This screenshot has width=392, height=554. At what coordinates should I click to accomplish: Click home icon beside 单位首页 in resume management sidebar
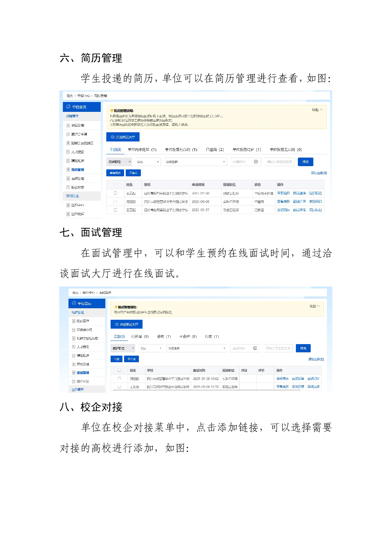click(68, 107)
